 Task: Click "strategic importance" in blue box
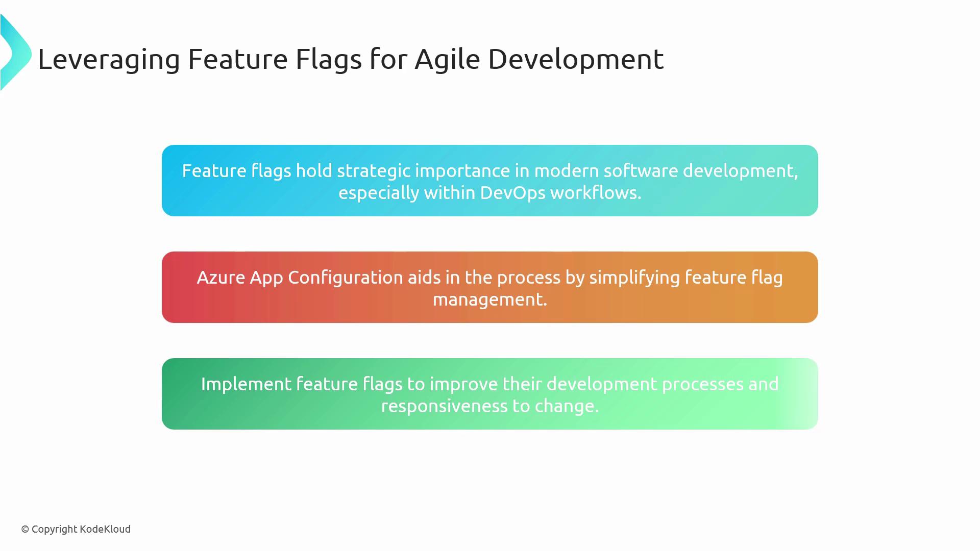coord(423,171)
